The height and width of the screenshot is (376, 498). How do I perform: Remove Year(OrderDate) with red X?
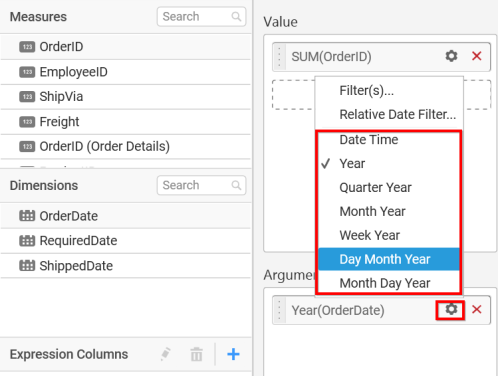click(x=477, y=309)
